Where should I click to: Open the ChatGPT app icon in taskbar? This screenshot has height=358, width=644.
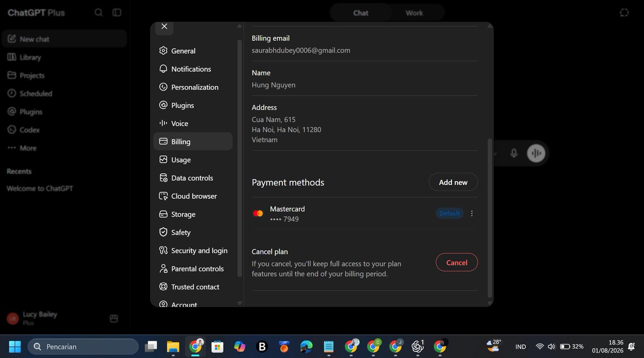[418, 347]
